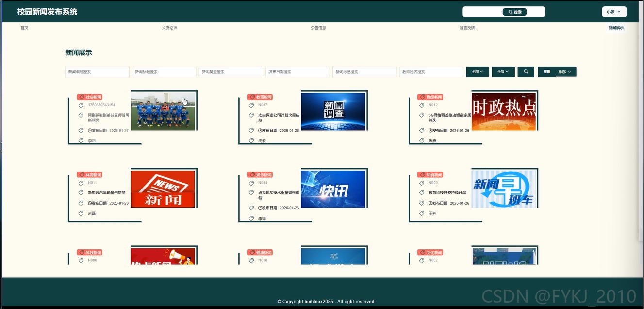Image resolution: width=644 pixels, height=309 pixels.
Task: Focus the 发布日期搜索 input field
Action: [297, 72]
